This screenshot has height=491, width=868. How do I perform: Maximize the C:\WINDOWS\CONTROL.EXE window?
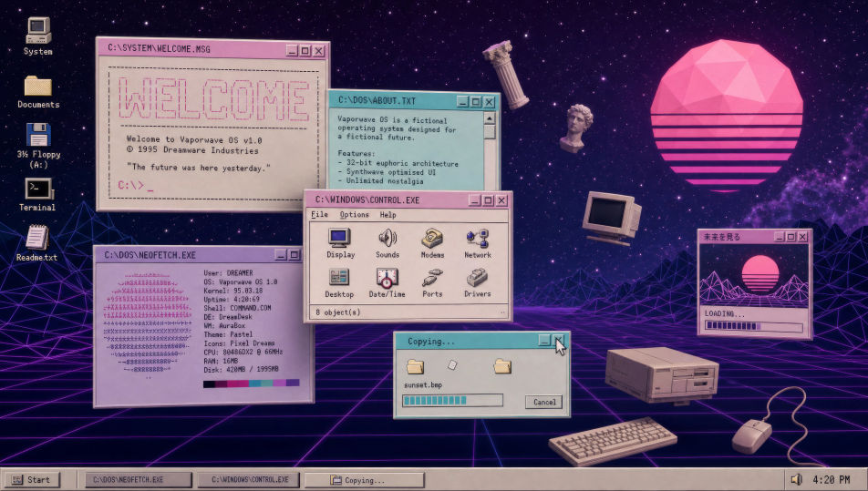click(x=488, y=200)
